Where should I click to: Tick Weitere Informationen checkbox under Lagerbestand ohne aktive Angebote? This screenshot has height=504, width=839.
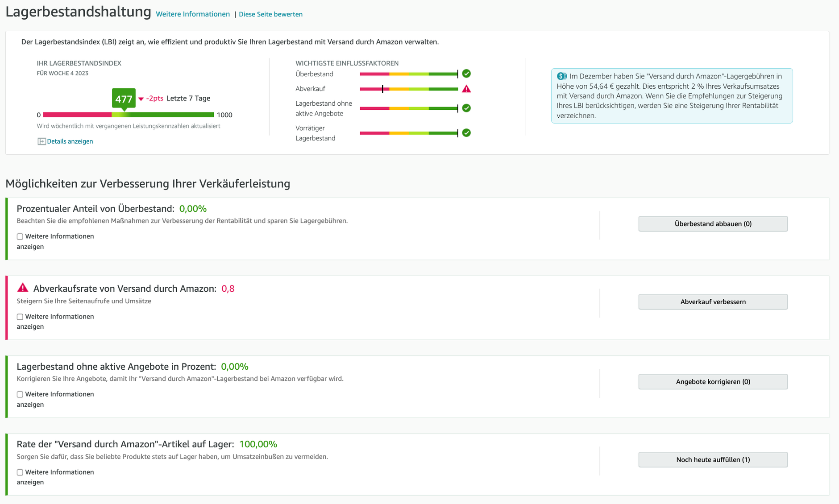[x=20, y=394]
